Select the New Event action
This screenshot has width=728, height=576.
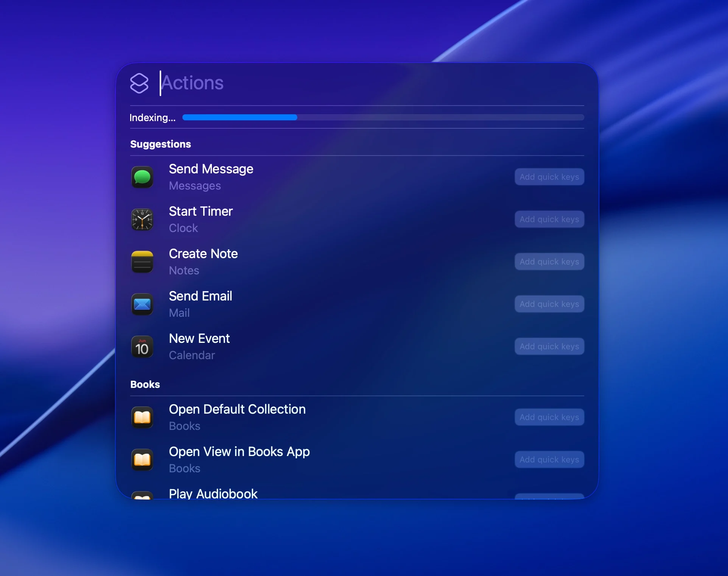coord(357,347)
